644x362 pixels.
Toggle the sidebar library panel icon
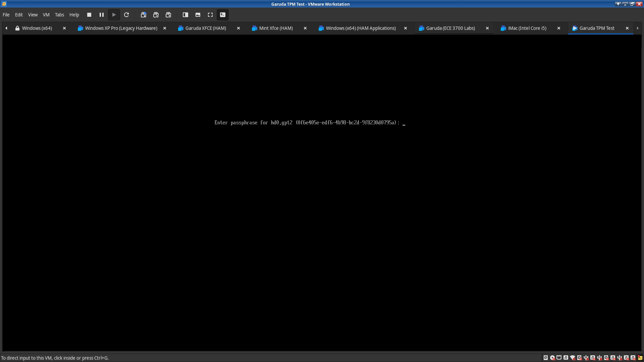pos(185,15)
